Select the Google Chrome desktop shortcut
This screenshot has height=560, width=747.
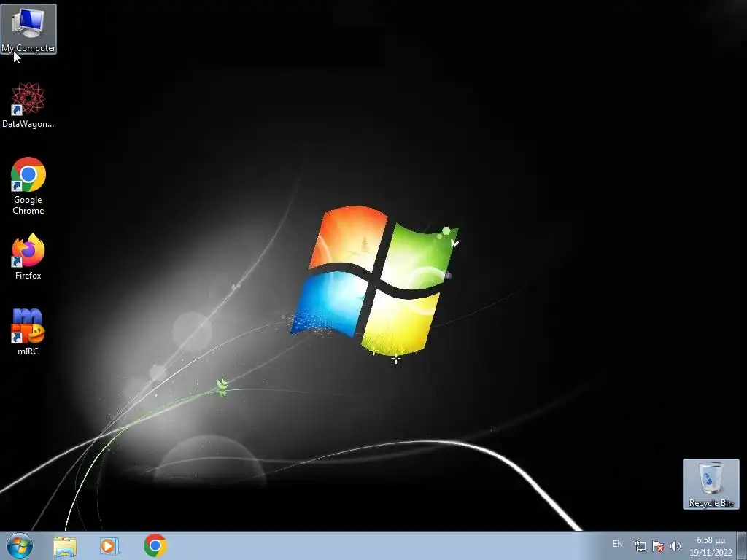pyautogui.click(x=28, y=186)
